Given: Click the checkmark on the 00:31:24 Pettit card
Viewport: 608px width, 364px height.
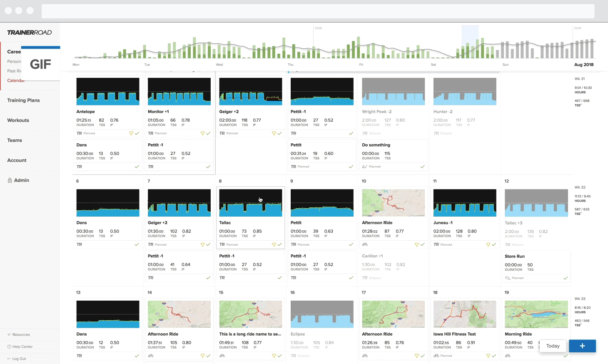Looking at the screenshot, I should pos(351,167).
